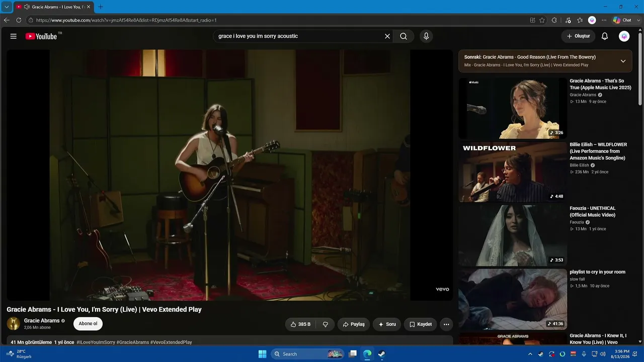Click the browser address bar URL
Image resolution: width=644 pixels, height=362 pixels.
click(126, 20)
